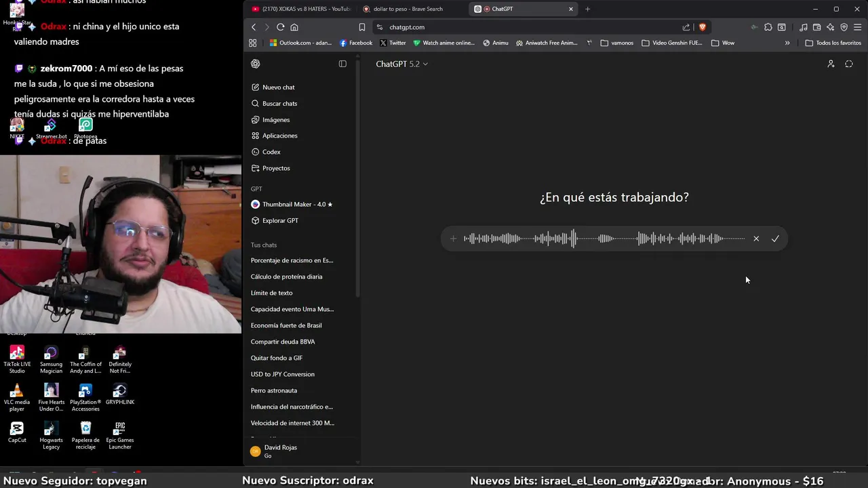Open chat 'Influencia del narcotráfico e...'
This screenshot has height=488, width=868.
pyautogui.click(x=292, y=407)
